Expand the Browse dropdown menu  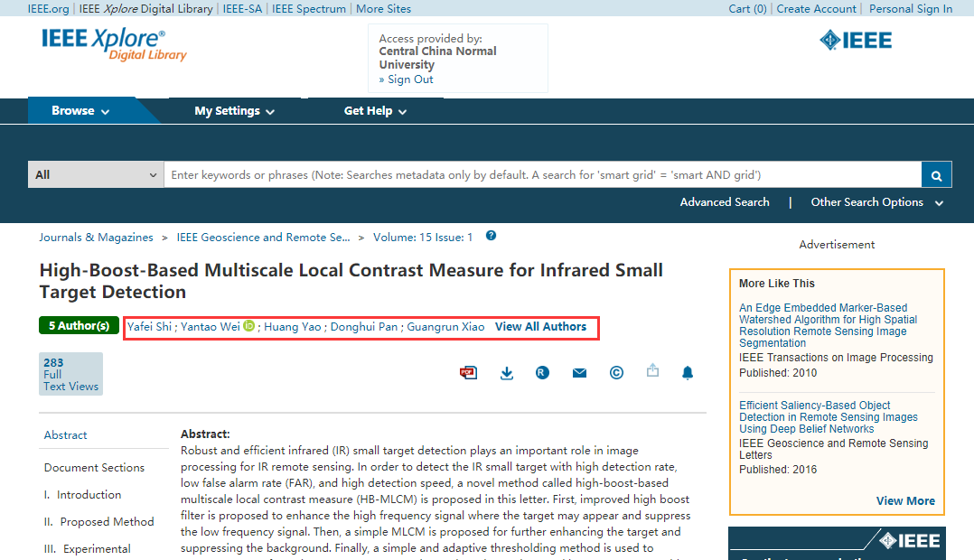click(x=80, y=111)
